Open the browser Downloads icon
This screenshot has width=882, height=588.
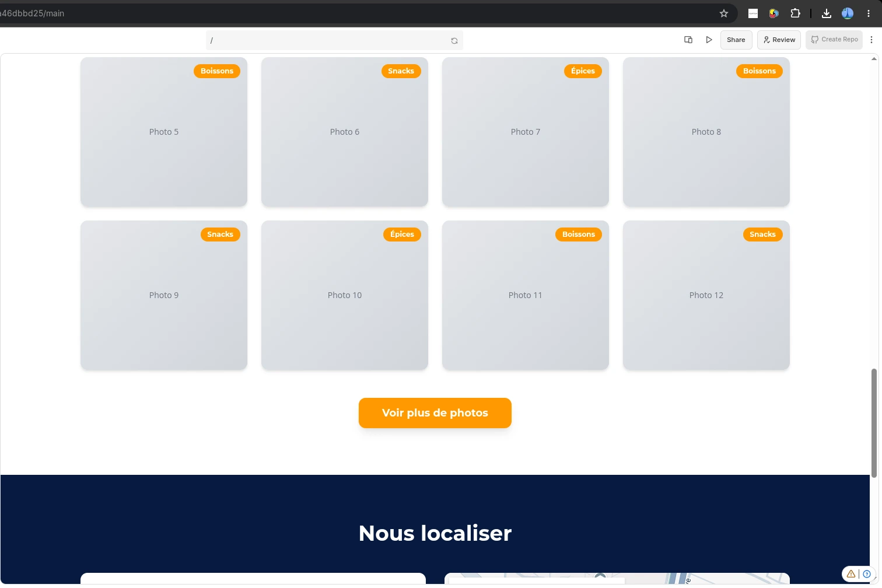click(x=827, y=13)
